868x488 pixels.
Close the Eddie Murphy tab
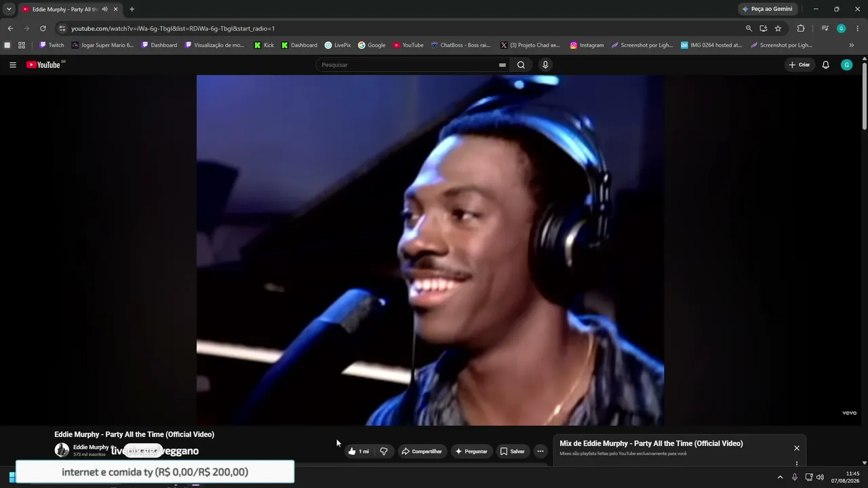coord(116,9)
